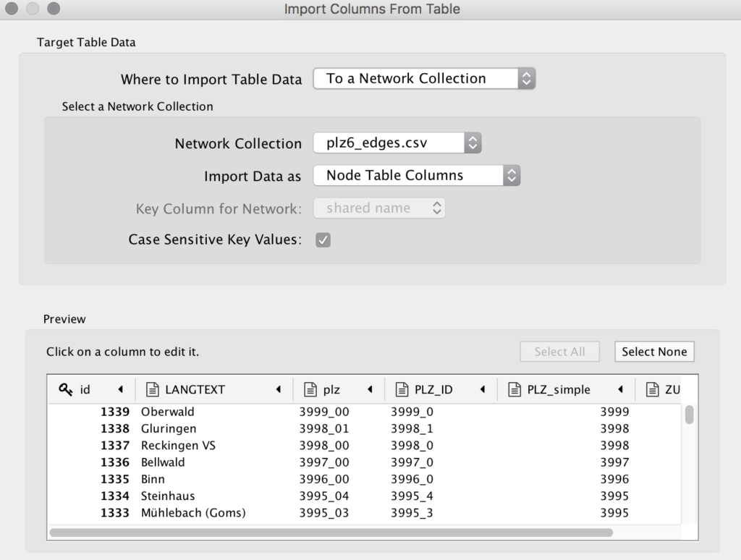Select the Steinhaus cell
Screen dimensions: 741x560
168,496
